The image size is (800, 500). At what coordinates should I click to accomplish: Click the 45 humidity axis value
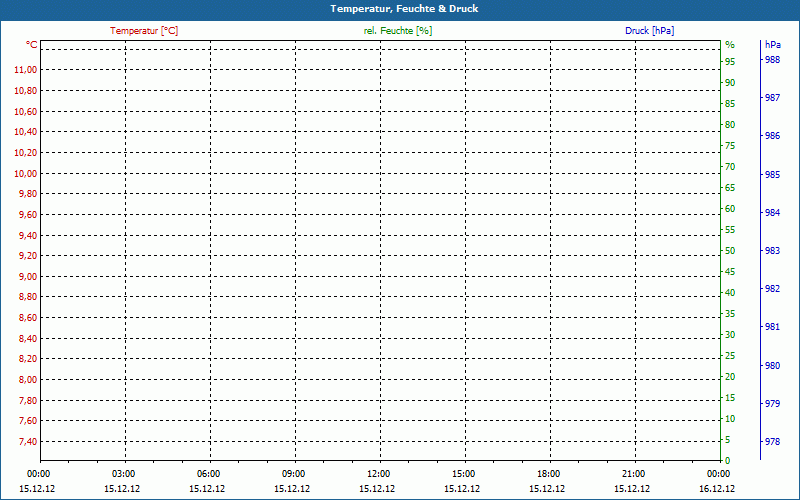[x=730, y=272]
